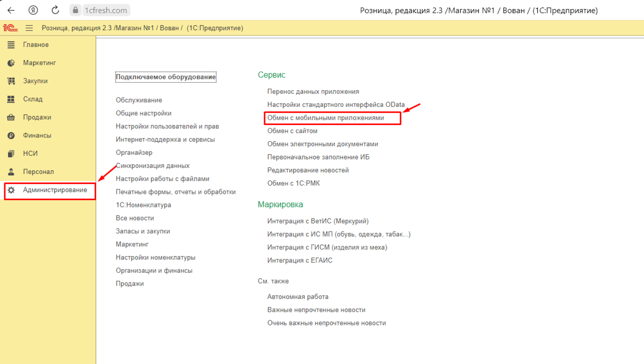The height and width of the screenshot is (364, 644).
Task: Open the НСИ section
Action: tap(30, 154)
